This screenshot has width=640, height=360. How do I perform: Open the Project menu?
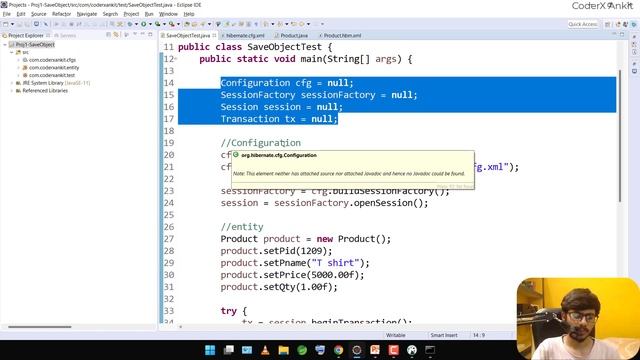point(131,14)
